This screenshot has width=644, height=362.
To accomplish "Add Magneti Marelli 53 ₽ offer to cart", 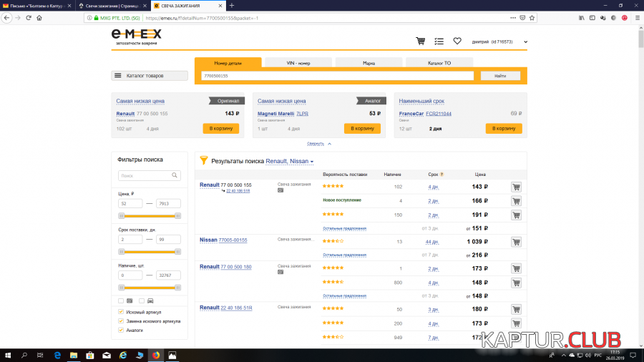I will [361, 128].
